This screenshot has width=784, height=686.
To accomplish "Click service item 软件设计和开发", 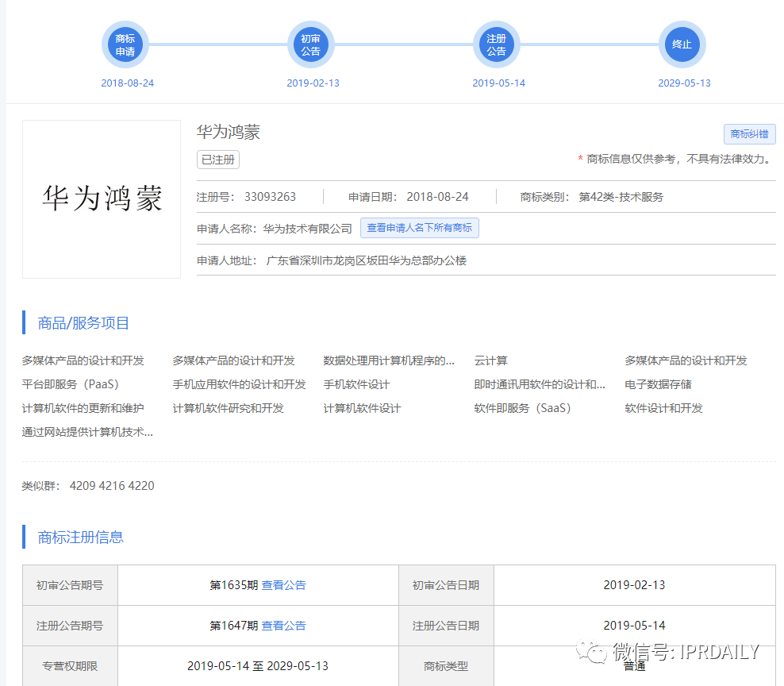I will 663,408.
